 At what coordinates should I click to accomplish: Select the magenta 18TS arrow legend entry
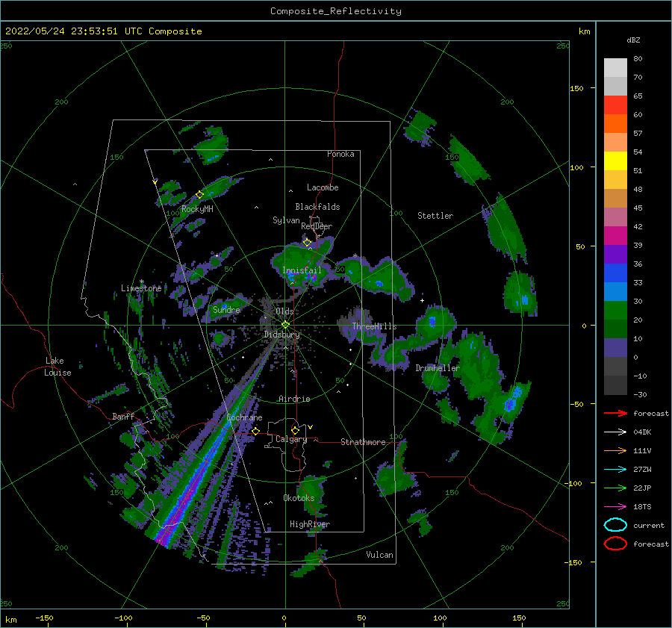click(615, 506)
